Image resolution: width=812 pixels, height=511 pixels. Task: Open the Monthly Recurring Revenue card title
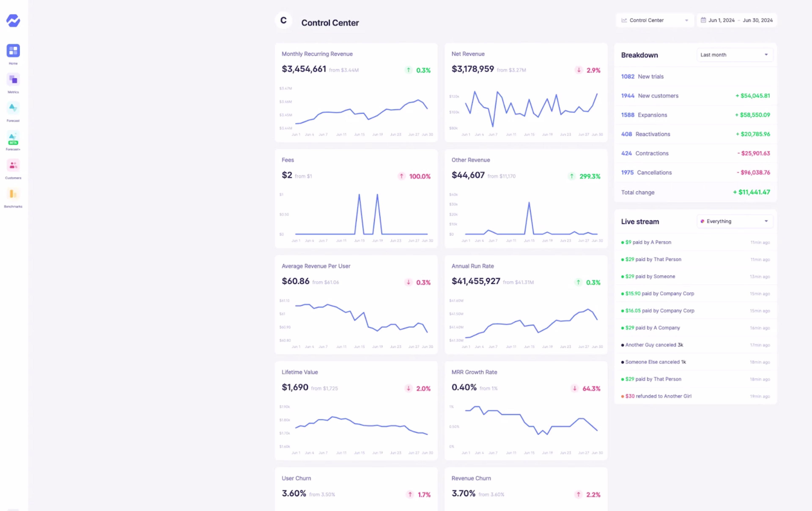317,54
